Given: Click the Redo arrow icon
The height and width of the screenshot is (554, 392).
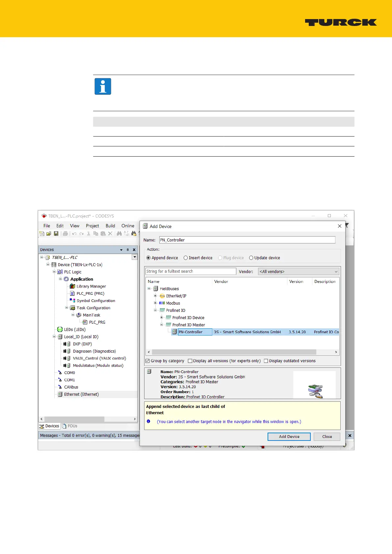Looking at the screenshot, I should click(x=81, y=234).
